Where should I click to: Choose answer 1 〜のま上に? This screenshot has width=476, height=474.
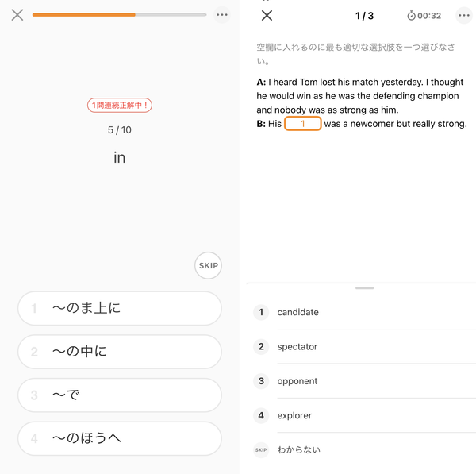[x=120, y=308]
